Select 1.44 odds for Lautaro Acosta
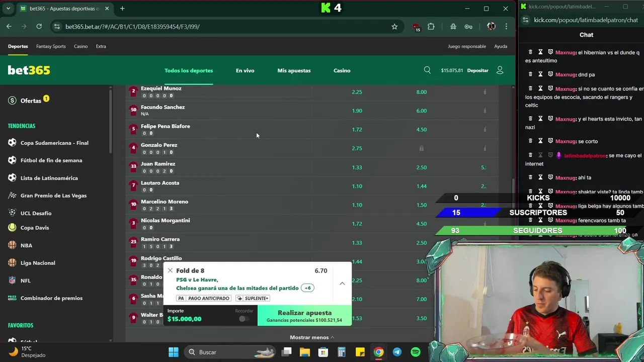This screenshot has width=644, height=362. (422, 186)
